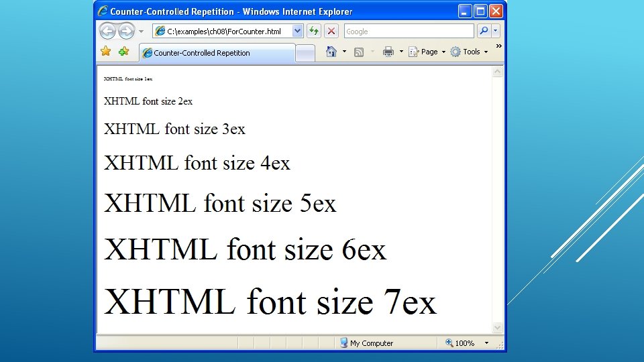Minimize the Internet Explorer window
Screen dimensions: 644x362
tap(464, 11)
